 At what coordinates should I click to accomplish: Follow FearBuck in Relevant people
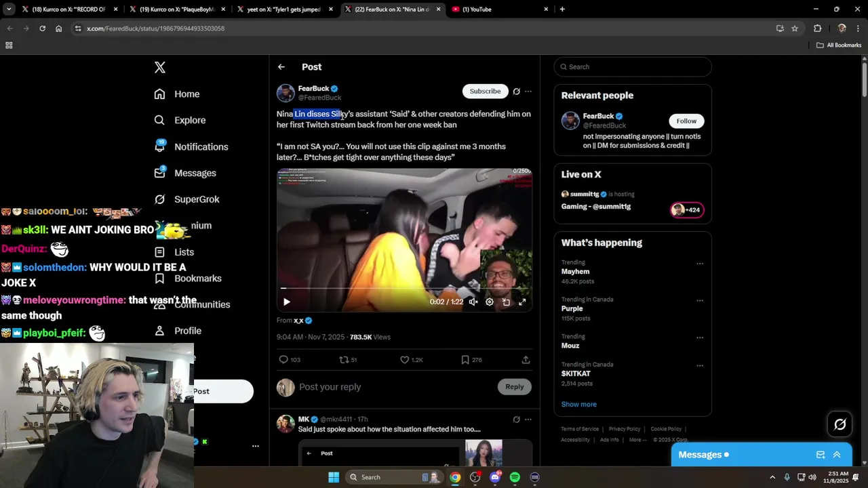(686, 121)
